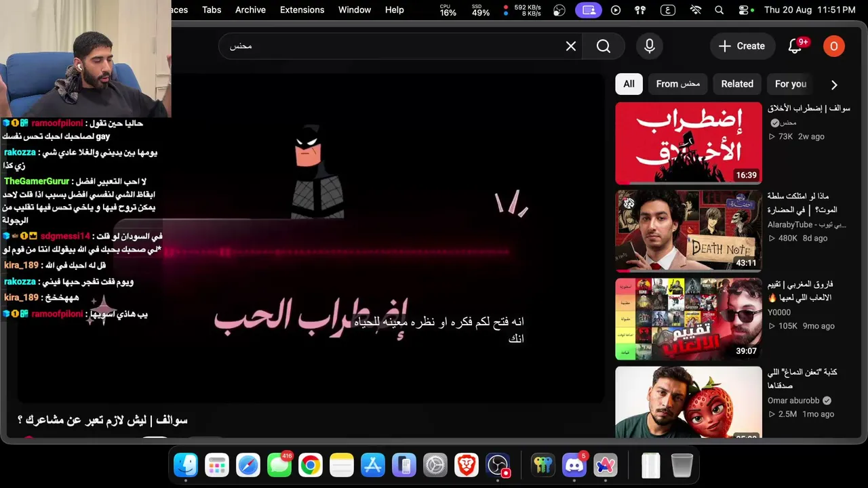Open App Store from the Dock
The height and width of the screenshot is (488, 868).
373,465
